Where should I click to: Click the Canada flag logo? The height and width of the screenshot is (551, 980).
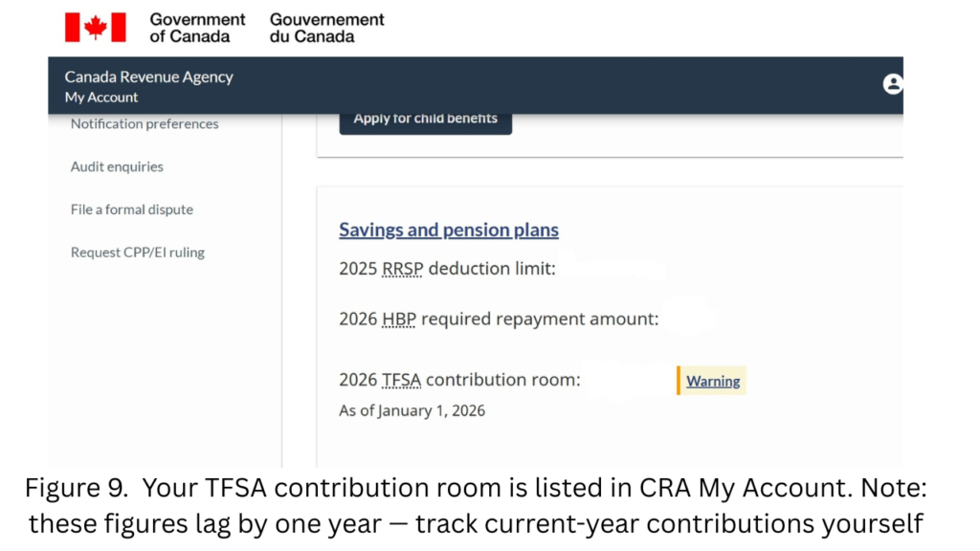click(95, 27)
